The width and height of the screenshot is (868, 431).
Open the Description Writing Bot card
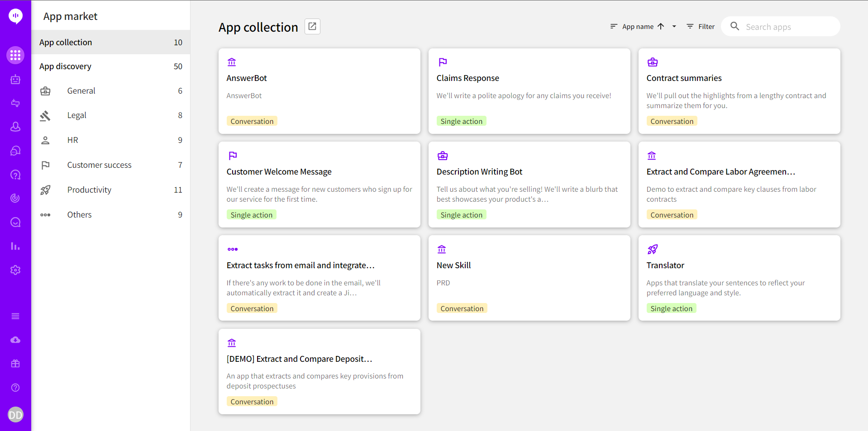coord(529,185)
